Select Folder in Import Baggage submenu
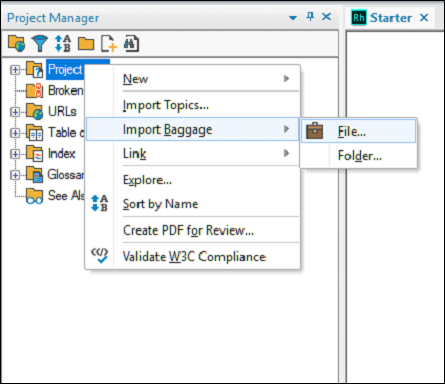The width and height of the screenshot is (445, 384). 359,156
